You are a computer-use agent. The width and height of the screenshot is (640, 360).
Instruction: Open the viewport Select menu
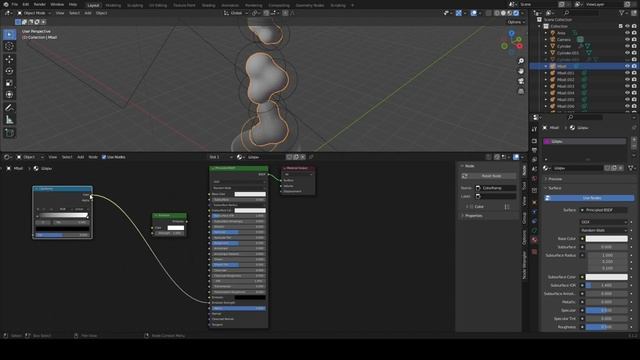[74, 13]
